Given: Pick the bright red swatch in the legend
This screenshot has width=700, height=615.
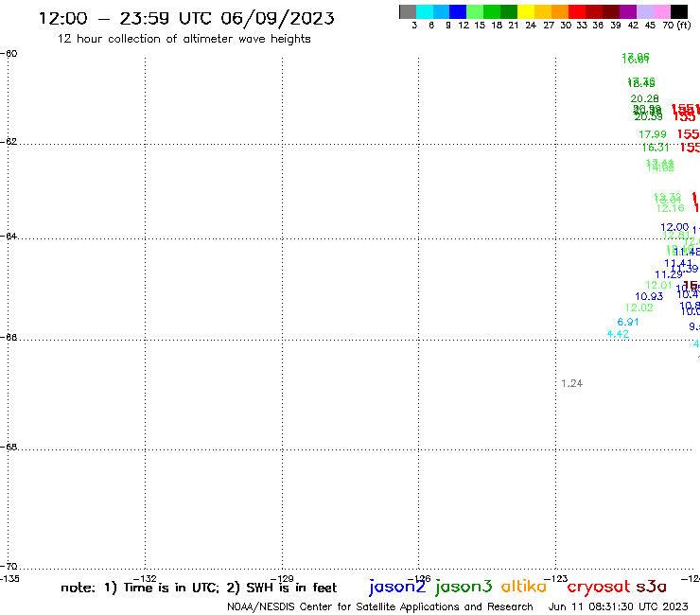Looking at the screenshot, I should (577, 12).
